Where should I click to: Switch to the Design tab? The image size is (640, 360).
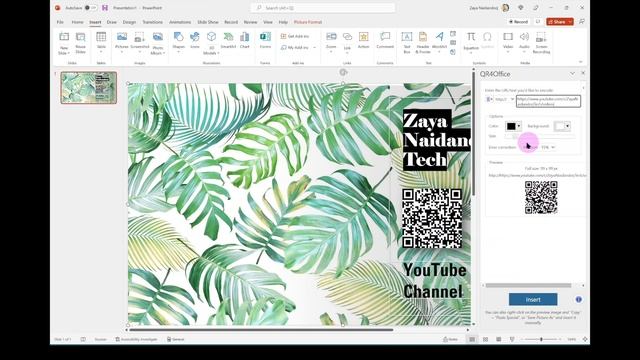[x=129, y=22]
